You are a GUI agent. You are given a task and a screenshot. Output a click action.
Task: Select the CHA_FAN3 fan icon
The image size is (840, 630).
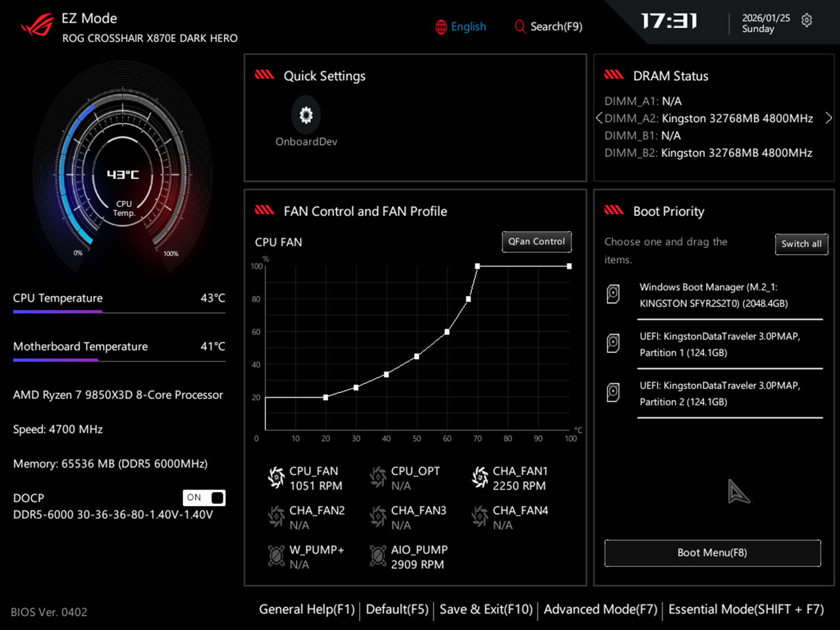[378, 517]
